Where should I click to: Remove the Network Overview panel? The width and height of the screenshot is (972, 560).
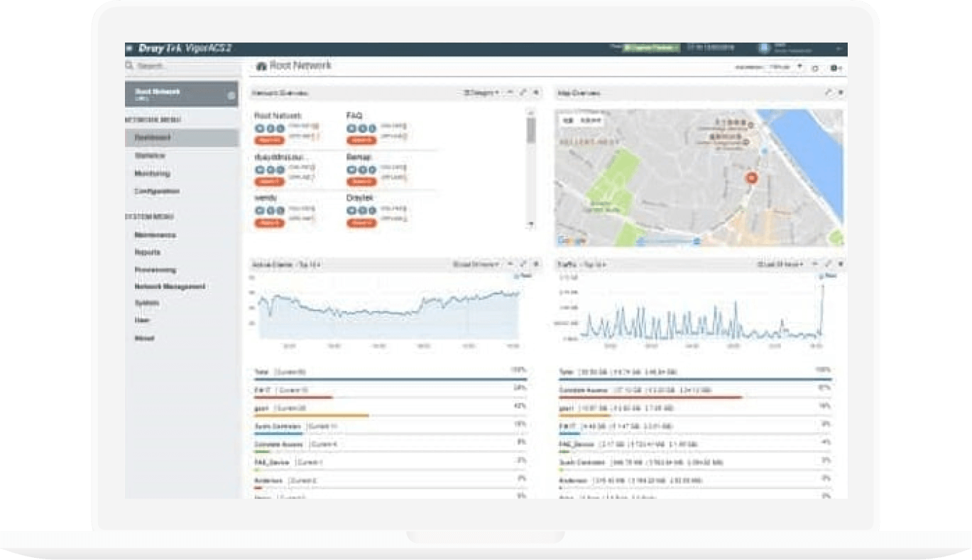tap(536, 92)
